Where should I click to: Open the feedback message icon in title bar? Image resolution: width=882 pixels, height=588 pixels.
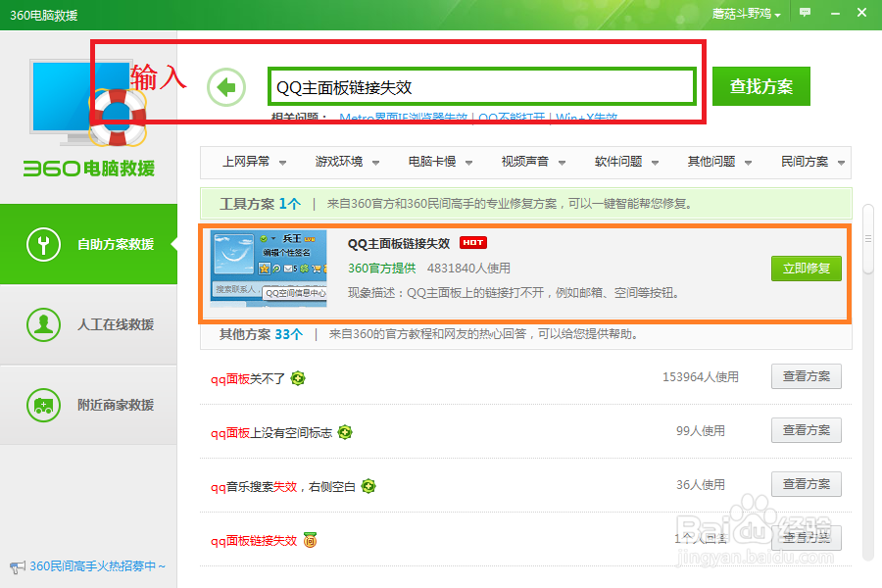805,13
